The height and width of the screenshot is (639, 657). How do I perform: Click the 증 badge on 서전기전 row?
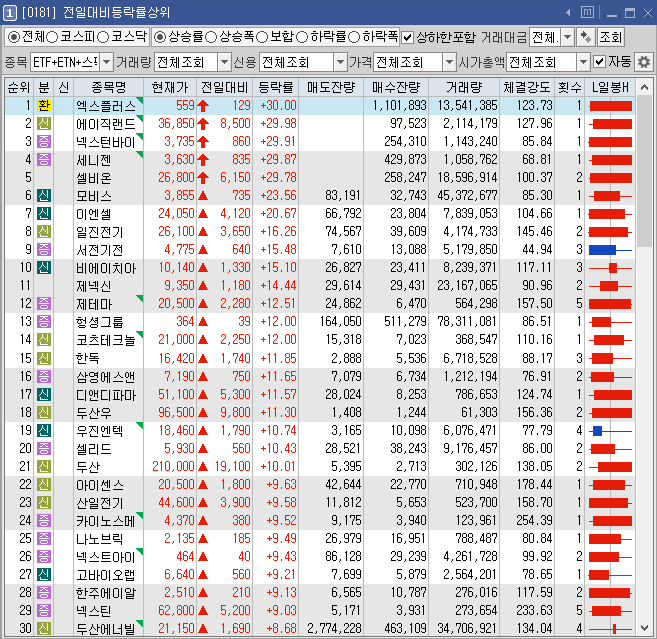(44, 250)
